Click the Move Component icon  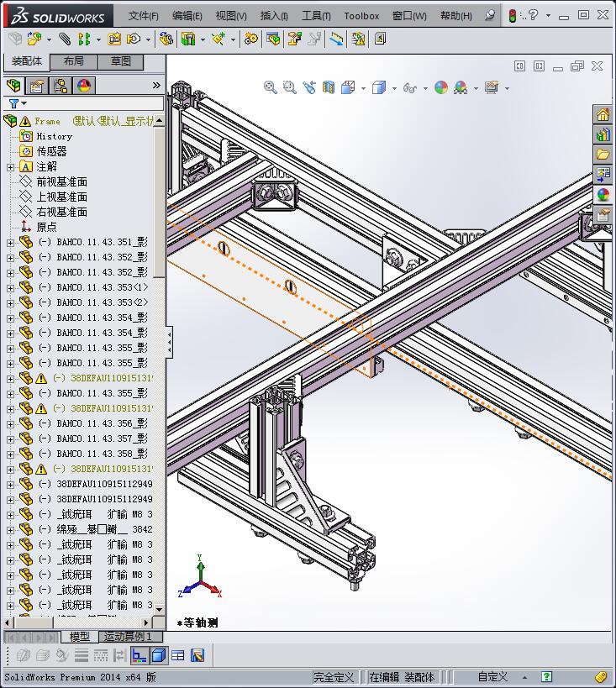(x=134, y=39)
